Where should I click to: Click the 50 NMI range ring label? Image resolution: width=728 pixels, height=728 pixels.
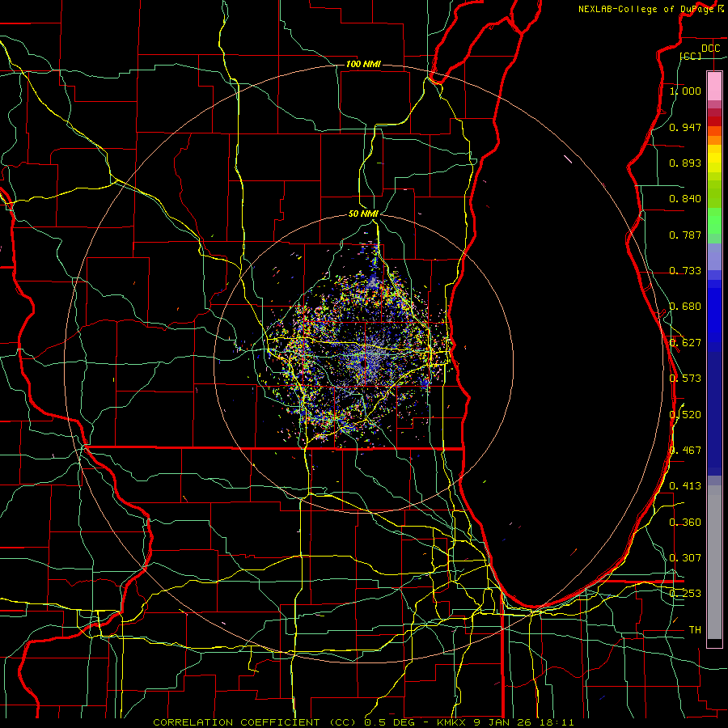[x=363, y=214]
